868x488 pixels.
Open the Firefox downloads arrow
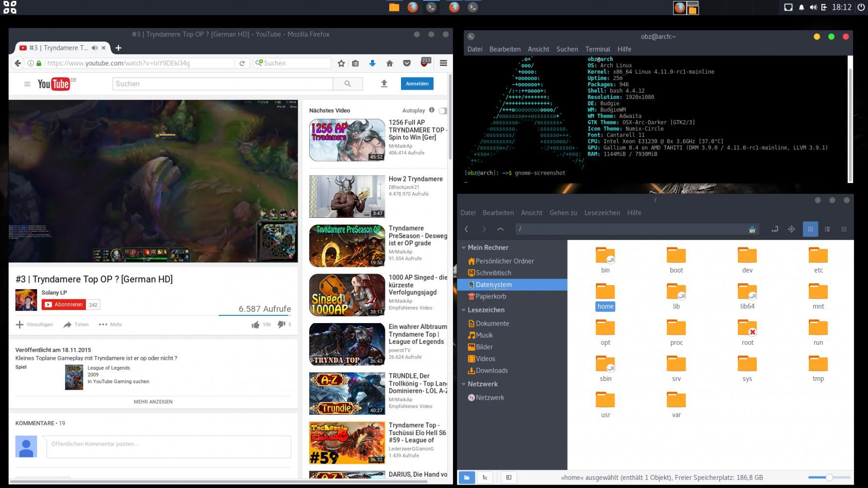[372, 63]
